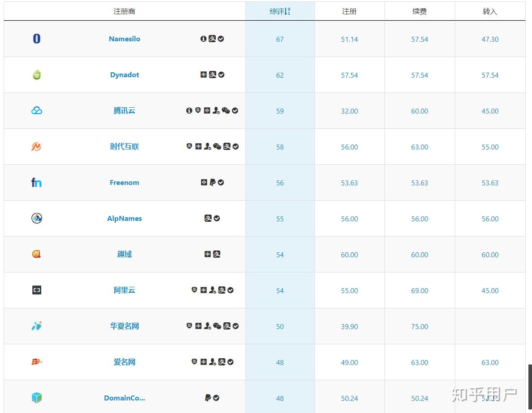Image resolution: width=532 pixels, height=413 pixels.
Task: Click the DomainCo... cube logo icon
Action: (37, 397)
